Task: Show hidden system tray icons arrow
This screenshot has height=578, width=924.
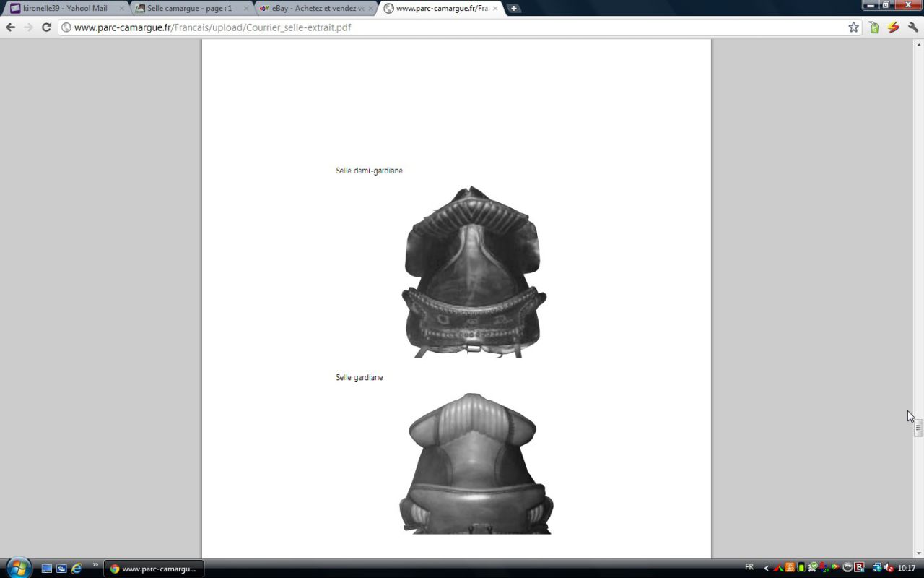Action: pos(766,568)
